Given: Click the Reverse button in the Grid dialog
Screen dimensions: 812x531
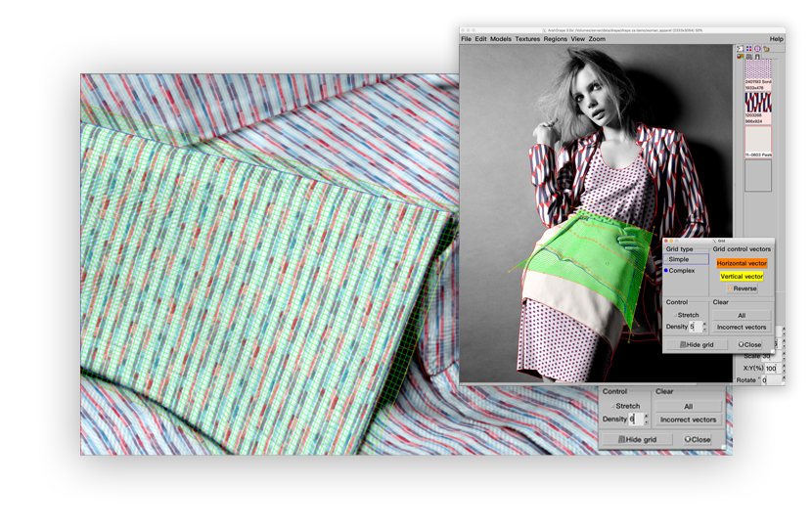Looking at the screenshot, I should coord(743,288).
